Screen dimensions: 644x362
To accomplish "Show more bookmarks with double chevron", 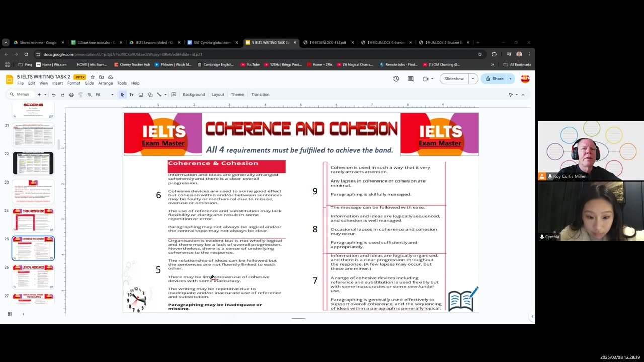I will pos(492,65).
